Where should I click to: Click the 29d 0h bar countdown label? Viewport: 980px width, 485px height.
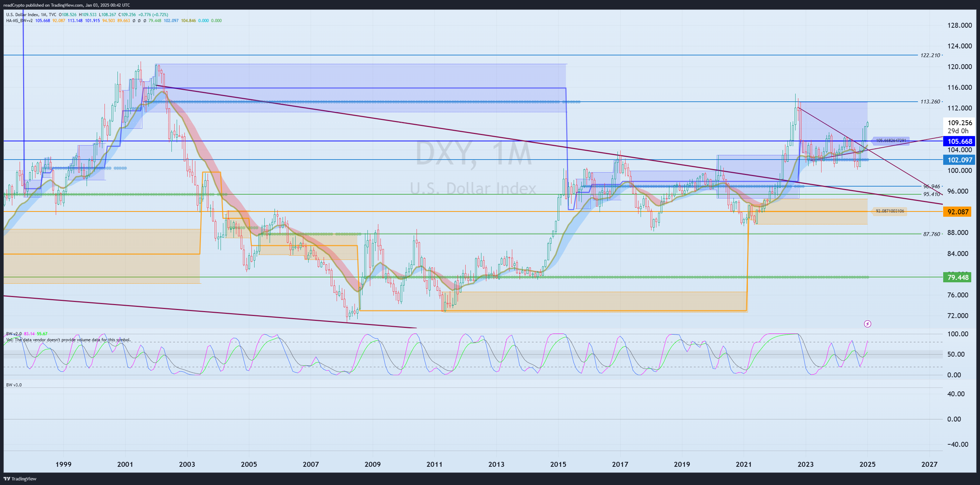point(958,131)
